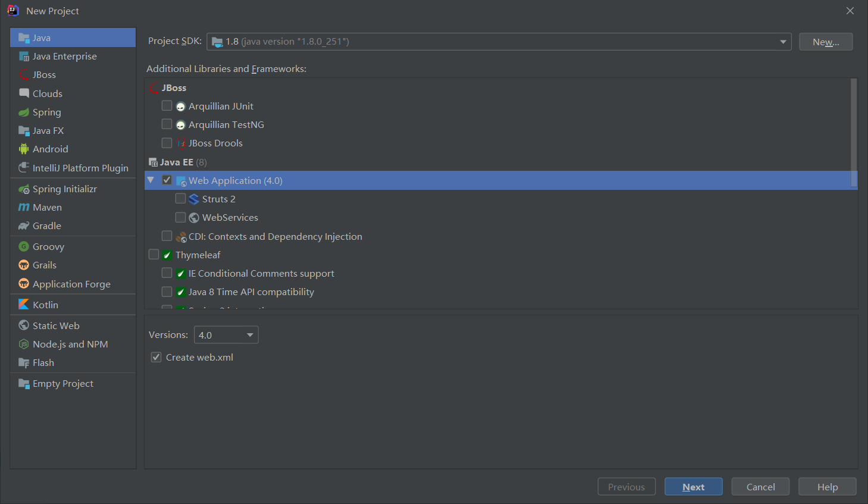Click the Thymeleaf green leaf icon
The width and height of the screenshot is (868, 504).
coord(167,255)
